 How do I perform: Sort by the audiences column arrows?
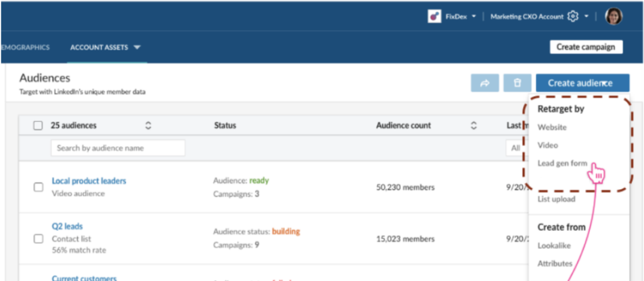(x=148, y=126)
